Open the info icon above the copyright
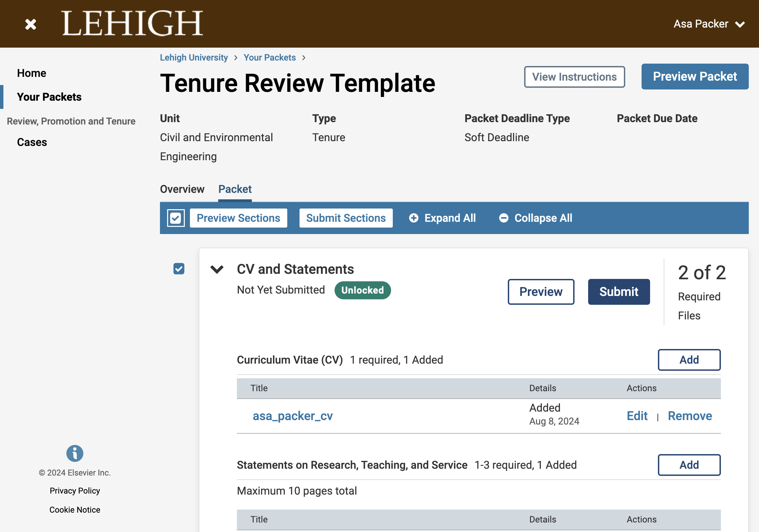 click(x=75, y=453)
